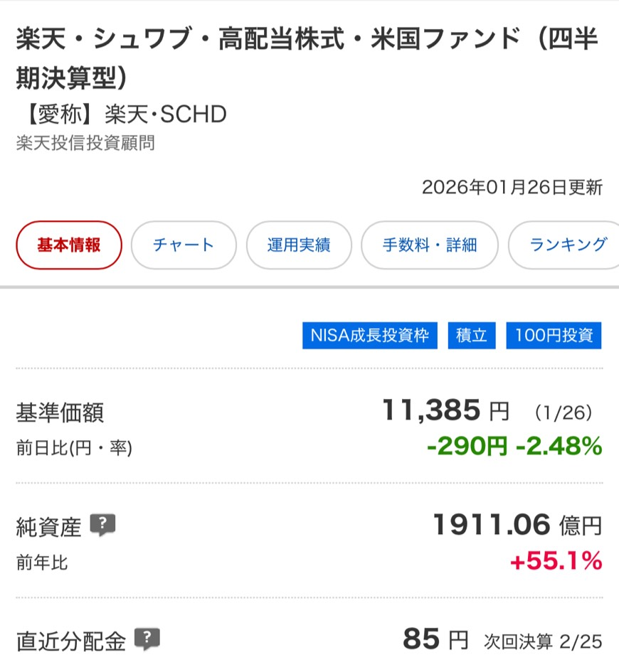
Task: Click the +55.1% year-over-year figure
Action: click(x=556, y=561)
